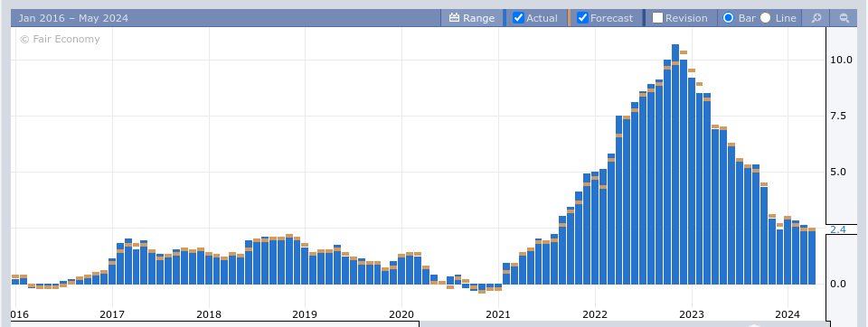The width and height of the screenshot is (868, 327).
Task: Click the 2023 year axis label
Action: coord(692,314)
